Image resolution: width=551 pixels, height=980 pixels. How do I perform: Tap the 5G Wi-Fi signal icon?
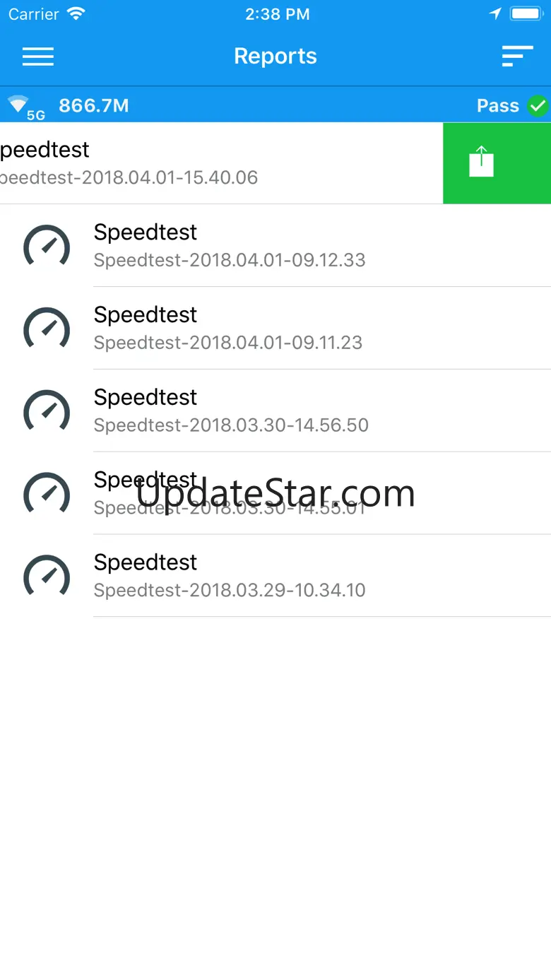(x=24, y=107)
